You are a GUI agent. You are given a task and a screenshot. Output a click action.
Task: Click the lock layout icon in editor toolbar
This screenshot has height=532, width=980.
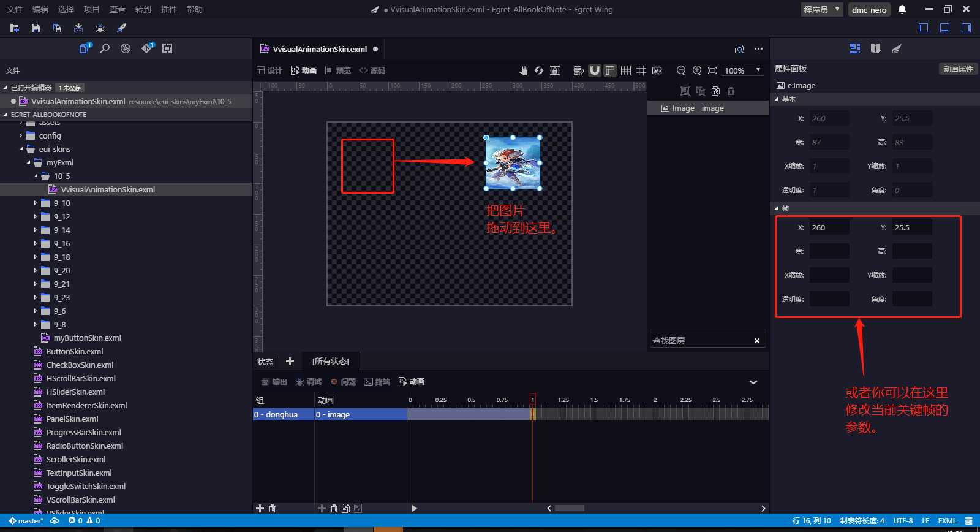(x=555, y=70)
